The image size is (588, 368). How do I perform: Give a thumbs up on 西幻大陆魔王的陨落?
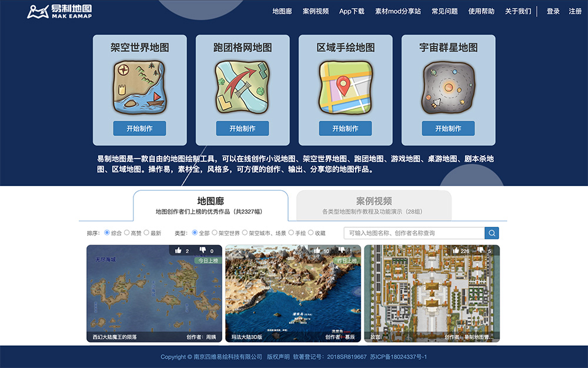(180, 250)
